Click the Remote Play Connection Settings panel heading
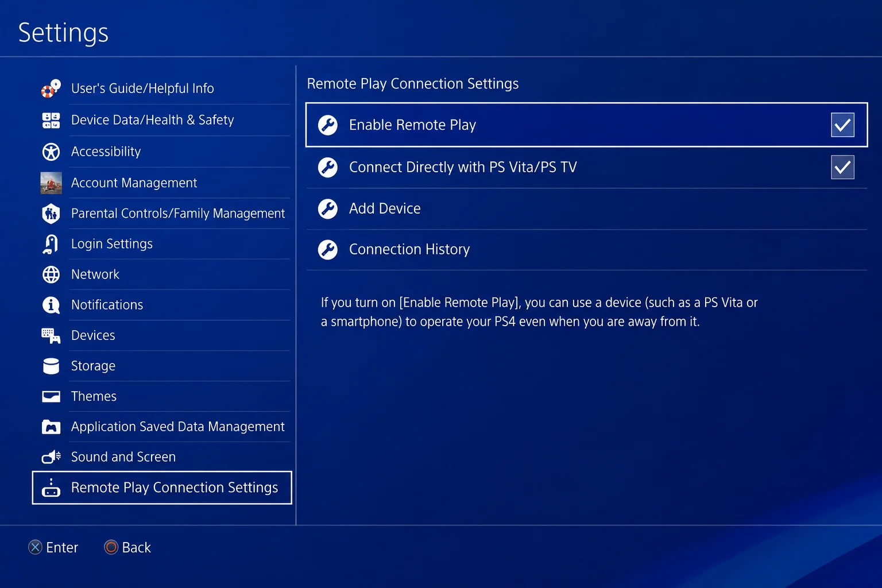This screenshot has width=882, height=588. [x=413, y=84]
